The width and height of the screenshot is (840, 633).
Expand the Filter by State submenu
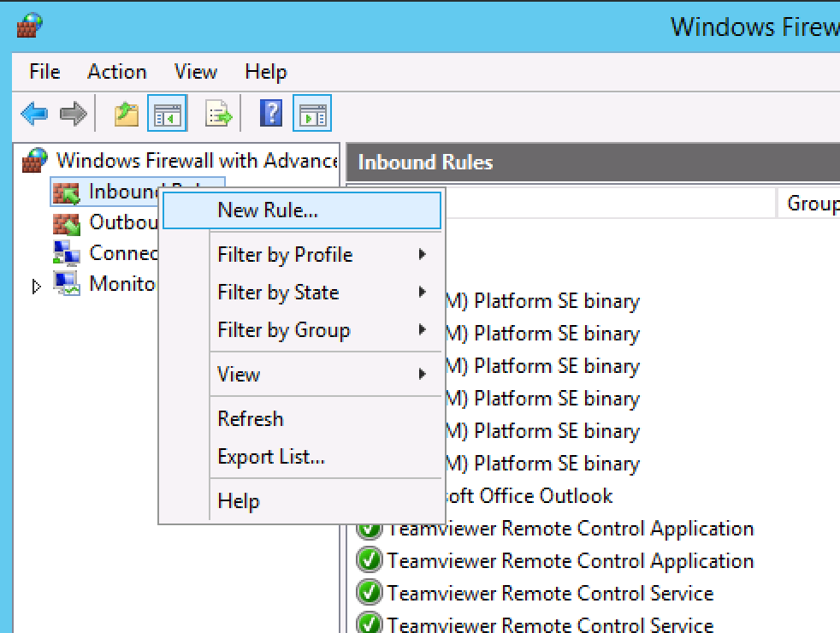[x=278, y=293]
